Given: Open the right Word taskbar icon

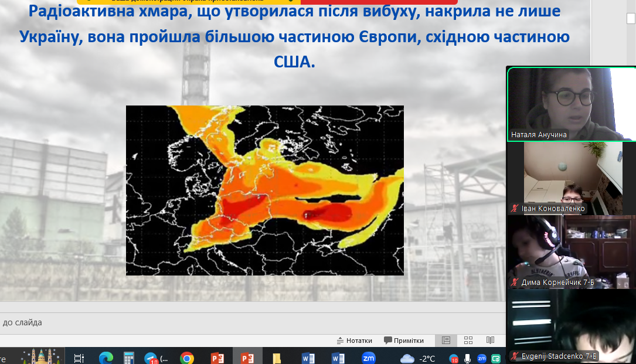Looking at the screenshot, I should point(338,358).
